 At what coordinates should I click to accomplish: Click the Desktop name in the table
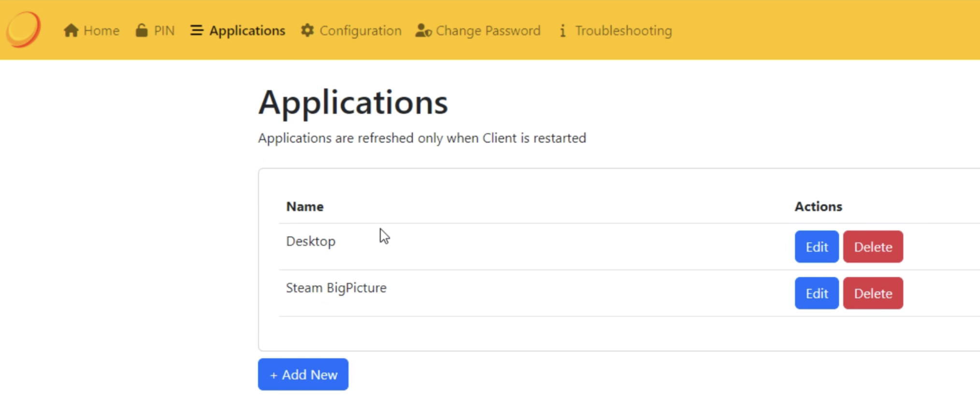[x=311, y=241]
